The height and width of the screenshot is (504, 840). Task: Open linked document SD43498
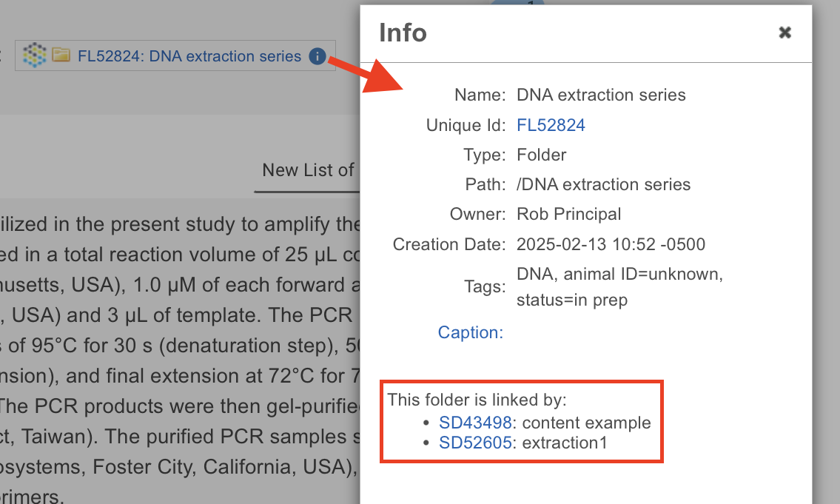(x=475, y=423)
